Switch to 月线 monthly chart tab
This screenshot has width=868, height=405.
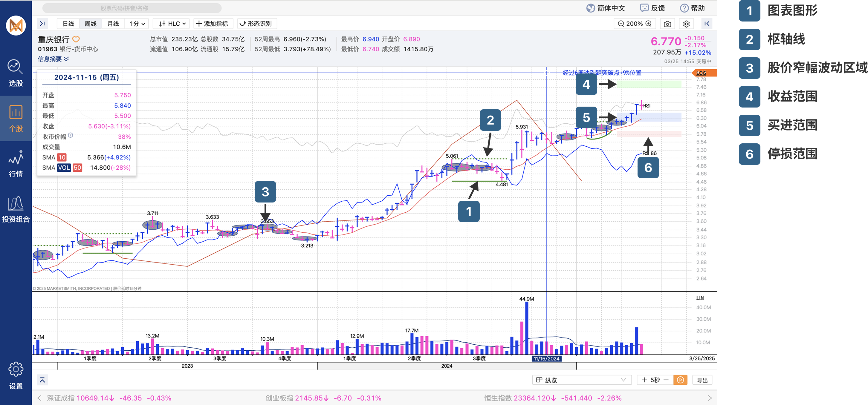[113, 24]
